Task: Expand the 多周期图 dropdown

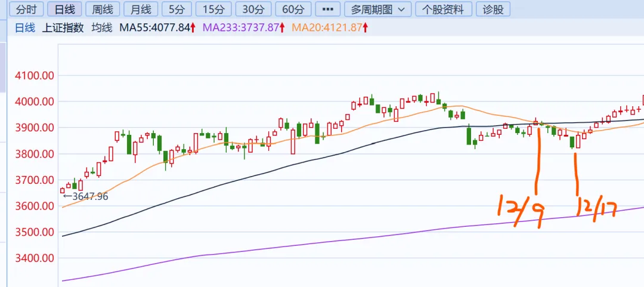Action: tap(378, 9)
